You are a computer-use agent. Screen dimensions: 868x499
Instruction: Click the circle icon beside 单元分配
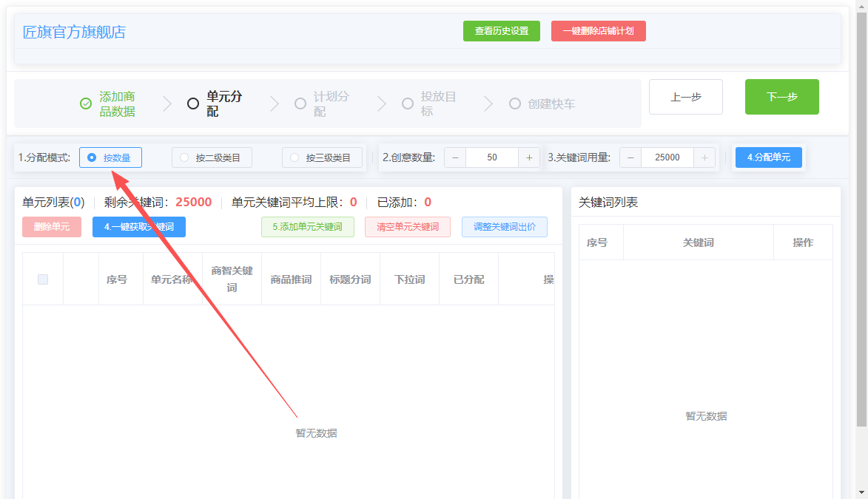coord(192,103)
